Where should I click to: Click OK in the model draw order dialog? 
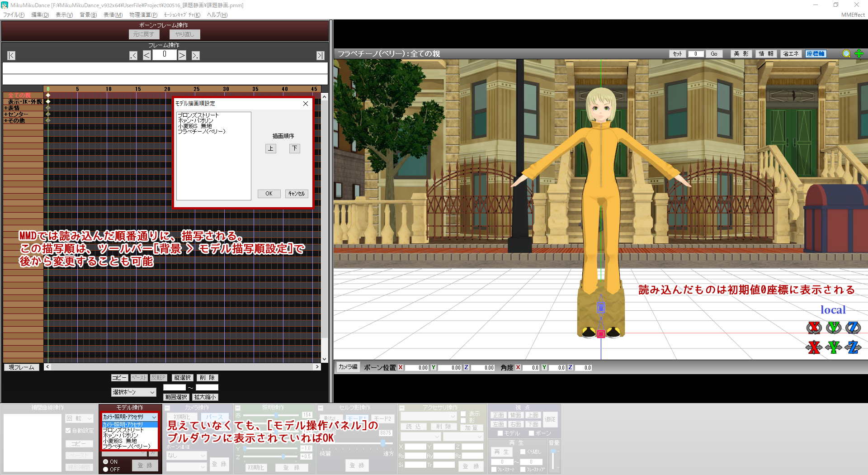click(269, 194)
